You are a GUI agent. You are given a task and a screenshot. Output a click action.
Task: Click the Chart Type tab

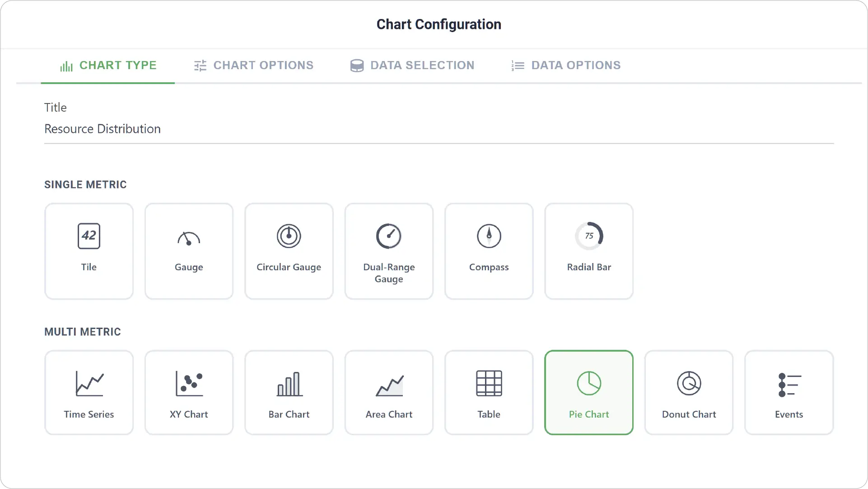(108, 66)
